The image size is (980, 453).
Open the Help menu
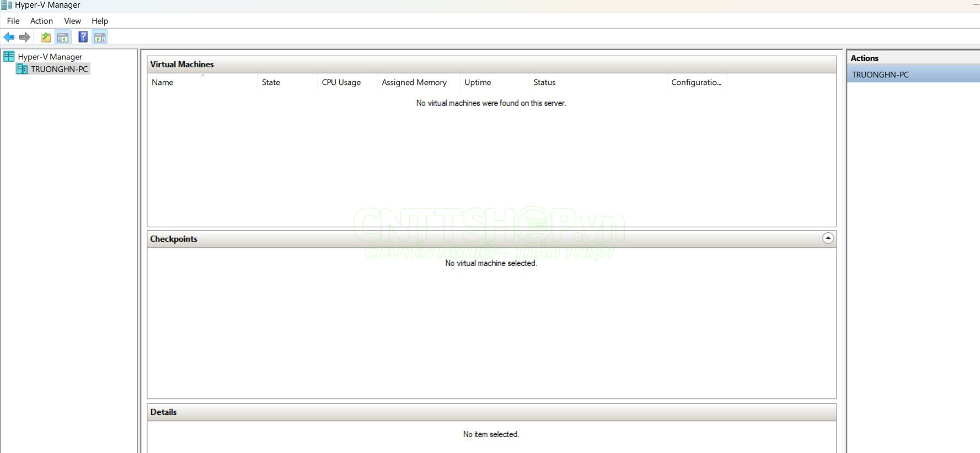click(100, 21)
